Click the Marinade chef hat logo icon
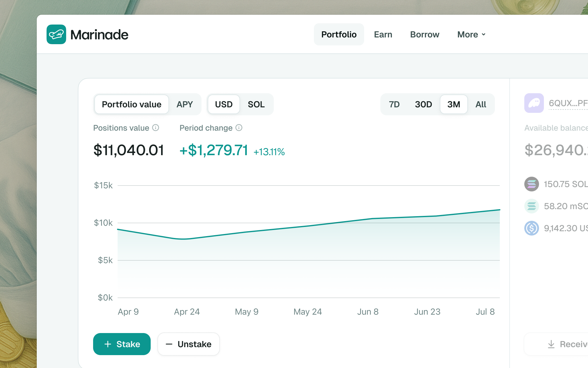Viewport: 588px width, 368px height. click(x=56, y=34)
